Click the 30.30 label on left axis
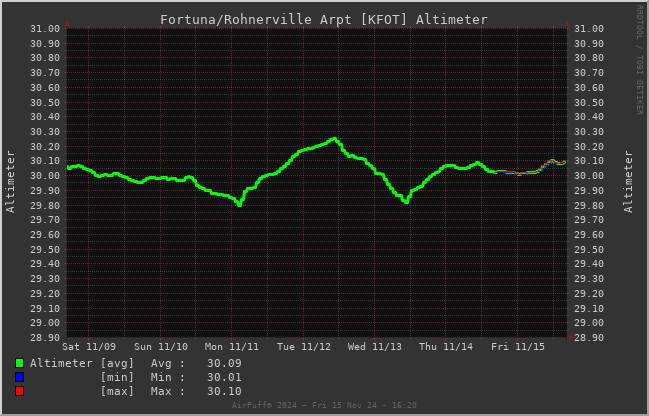The width and height of the screenshot is (649, 416). coord(45,132)
